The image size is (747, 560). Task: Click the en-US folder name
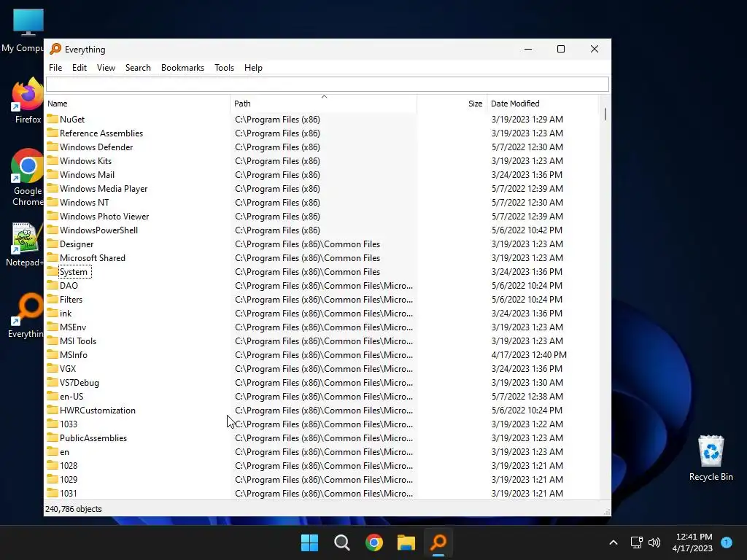[71, 396]
